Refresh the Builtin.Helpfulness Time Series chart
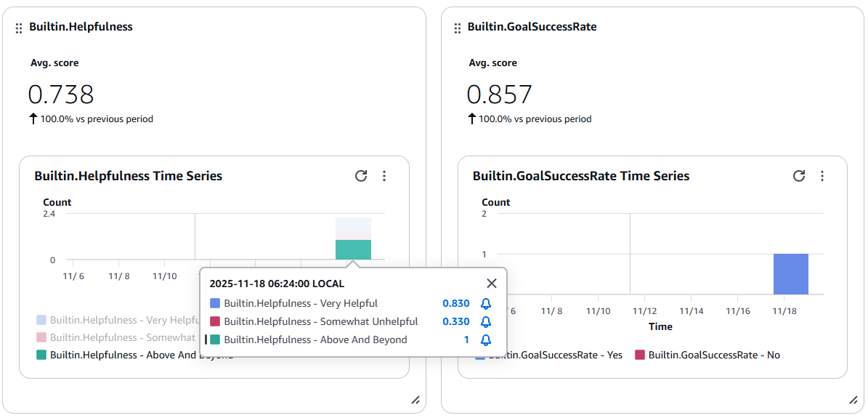This screenshot has height=418, width=868. (x=361, y=176)
